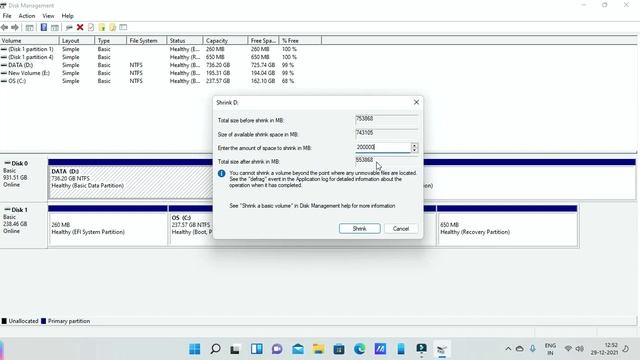Screen dimensions: 640x360
Task: Click the grey connect icon left of red X
Action: pos(69,27)
